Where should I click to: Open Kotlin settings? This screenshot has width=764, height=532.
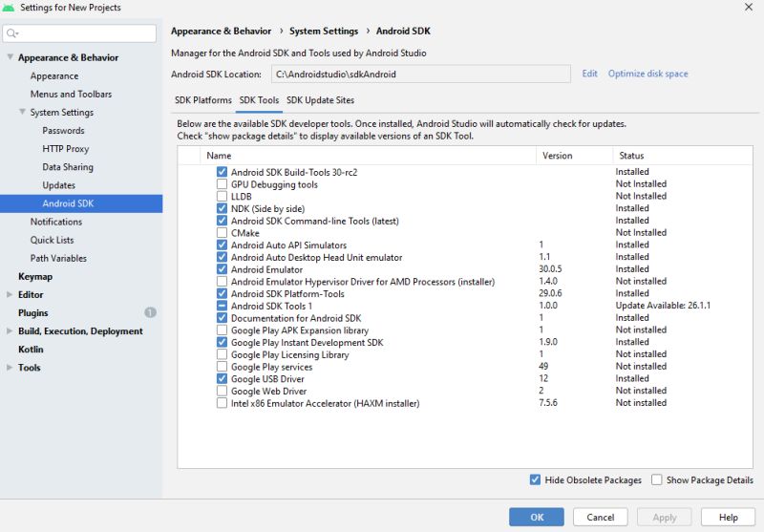[31, 350]
